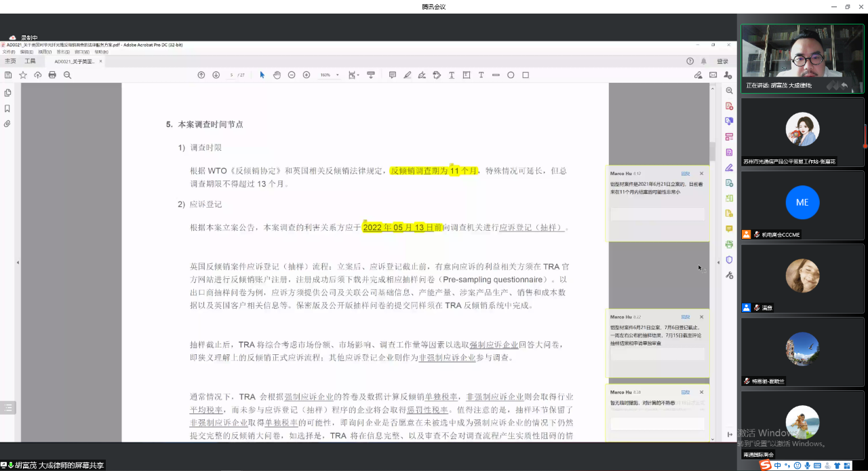
Task: Click the 登录 sign-in button
Action: [723, 61]
